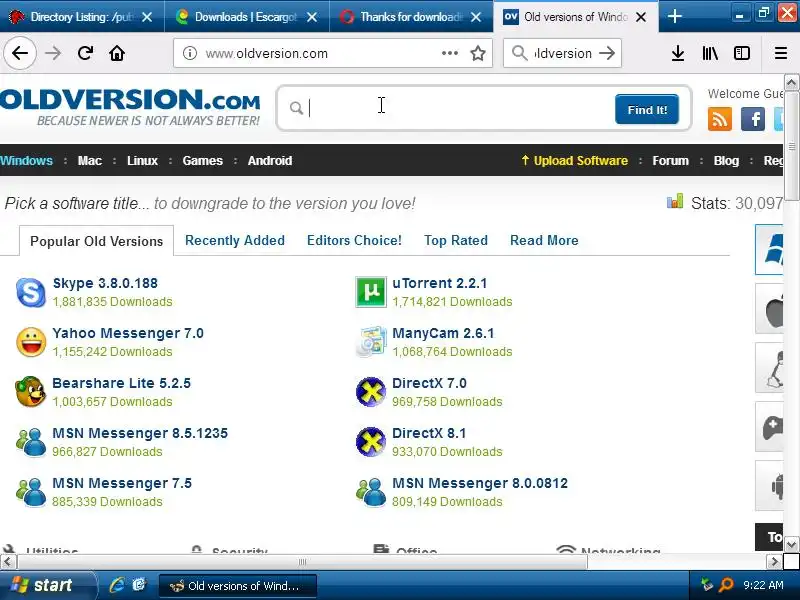Open the Android nav menu item
The width and height of the screenshot is (800, 600).
pos(270,161)
